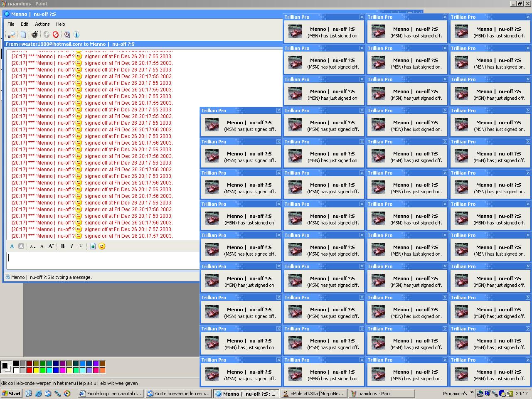
Task: Click the blank page icon in chat toolbar
Action: tap(23, 34)
